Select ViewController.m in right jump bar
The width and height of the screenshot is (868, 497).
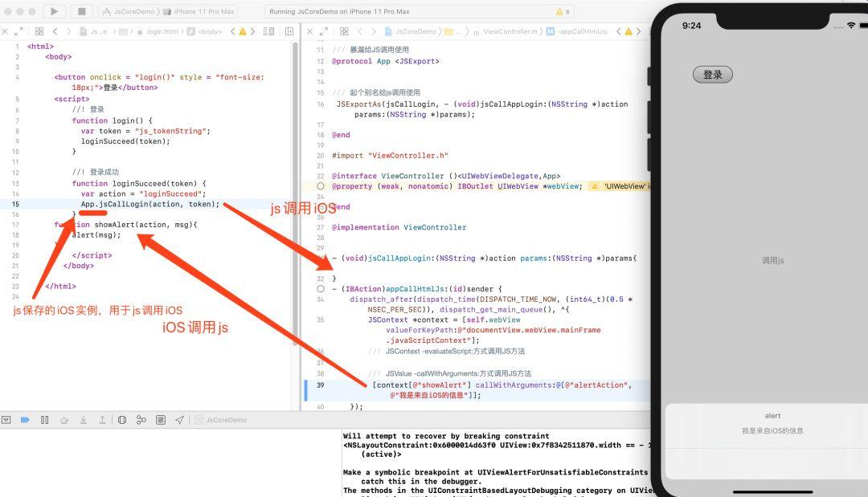(505, 31)
